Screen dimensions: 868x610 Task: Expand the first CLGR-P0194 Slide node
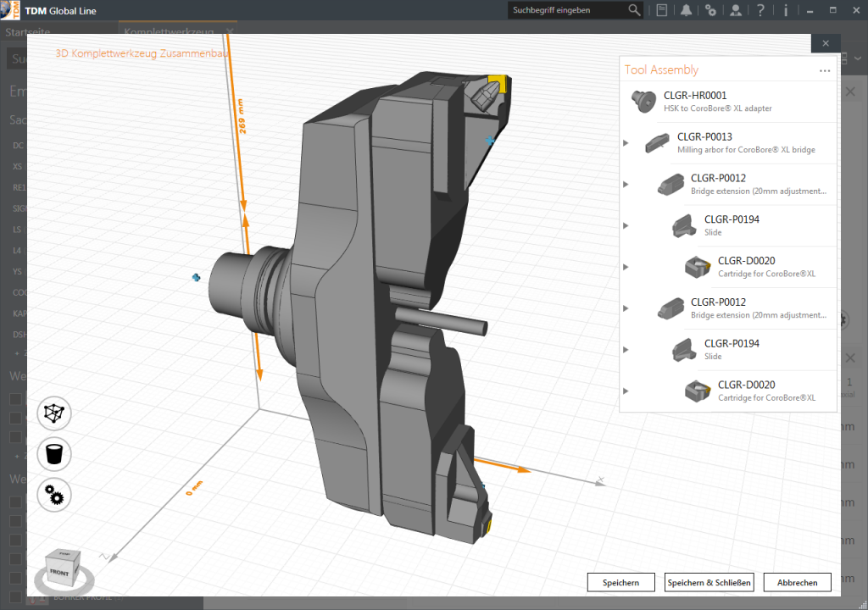(626, 226)
